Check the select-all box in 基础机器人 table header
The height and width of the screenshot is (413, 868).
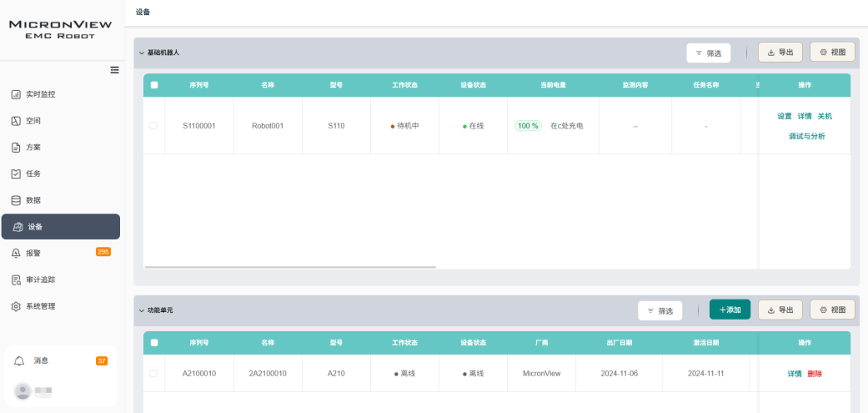pos(154,85)
